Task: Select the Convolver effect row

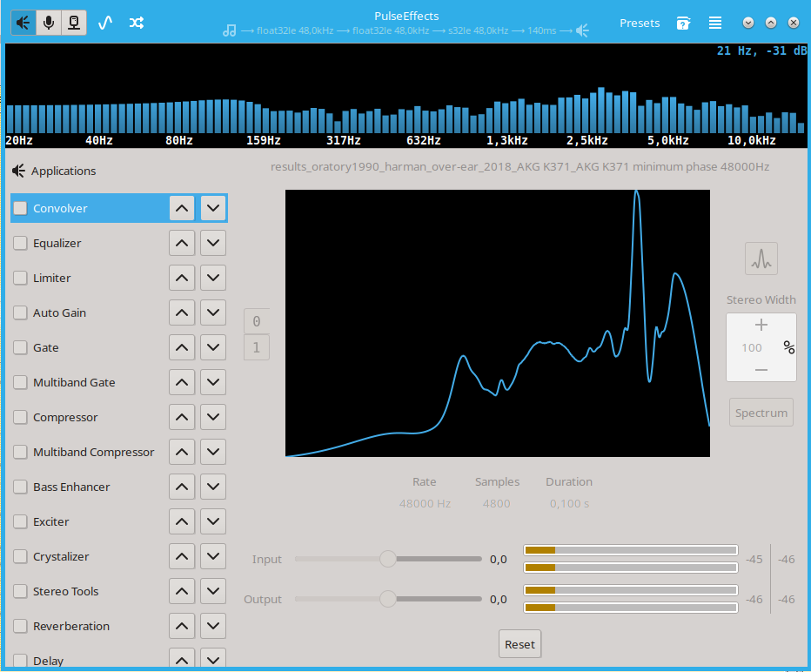Action: 119,209
